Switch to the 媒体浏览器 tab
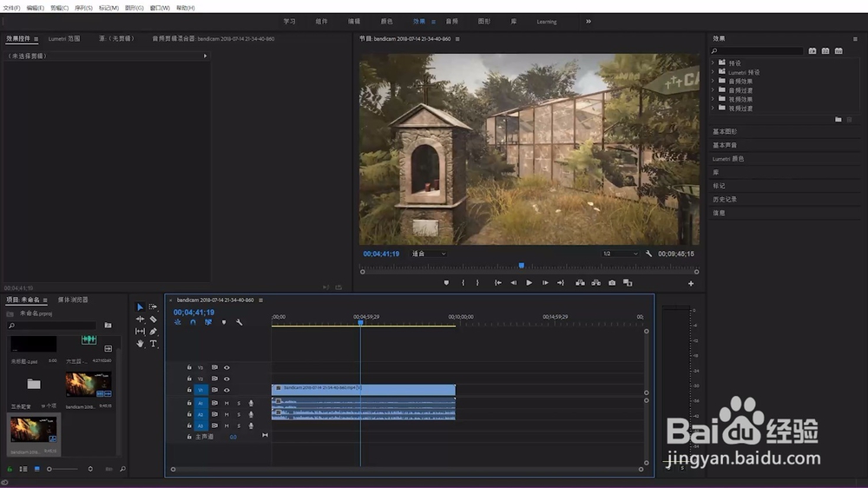The width and height of the screenshot is (868, 488). (73, 300)
